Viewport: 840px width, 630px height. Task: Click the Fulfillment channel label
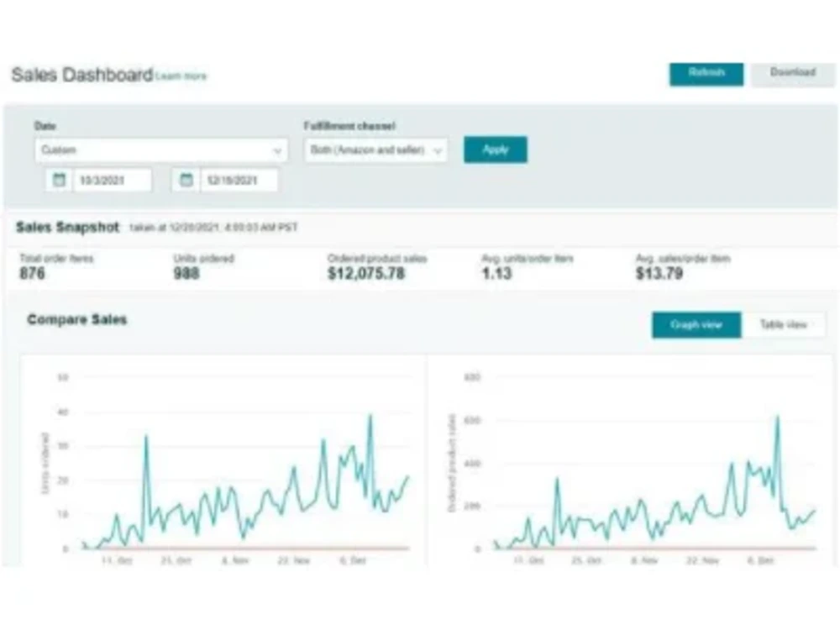point(349,126)
